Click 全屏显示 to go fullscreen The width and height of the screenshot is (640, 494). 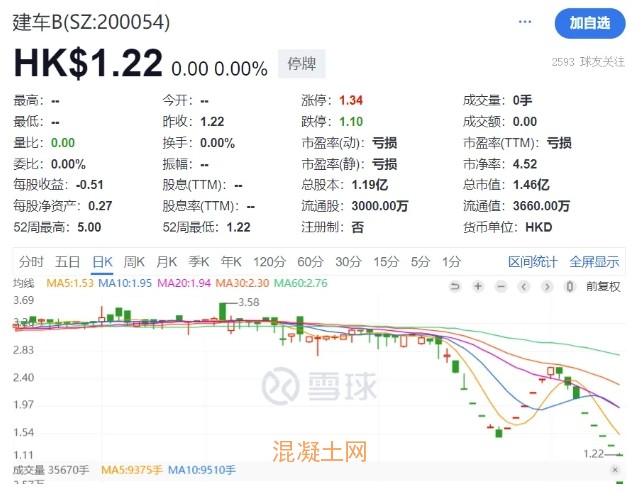594,262
